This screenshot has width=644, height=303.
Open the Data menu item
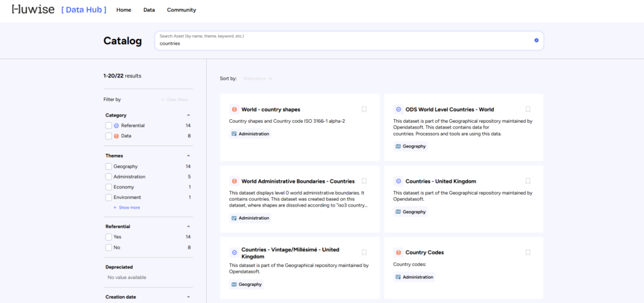pyautogui.click(x=149, y=10)
